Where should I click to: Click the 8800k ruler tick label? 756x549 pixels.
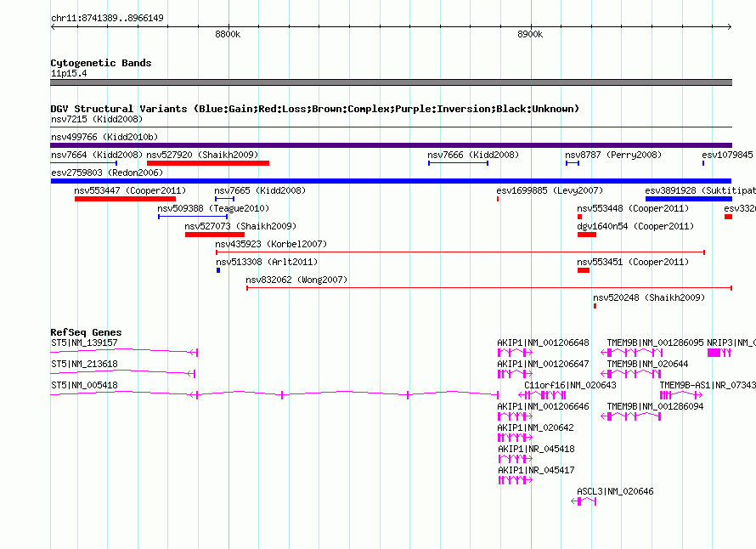[x=228, y=34]
